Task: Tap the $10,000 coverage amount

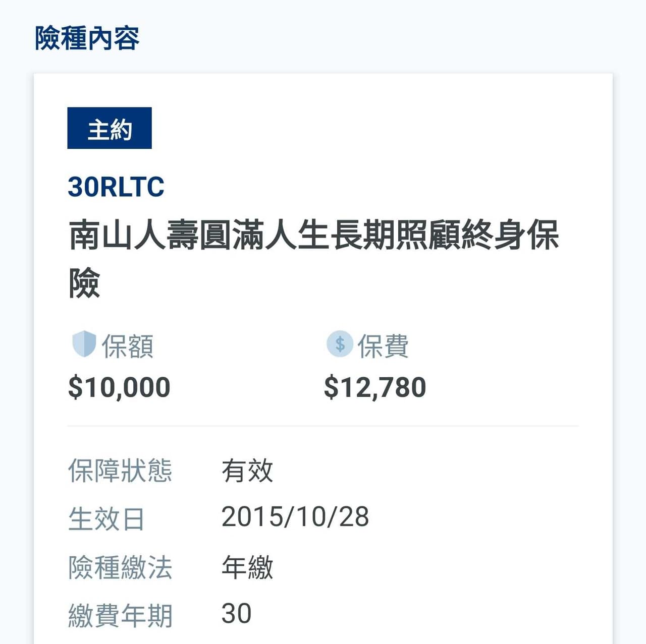Action: [x=119, y=387]
